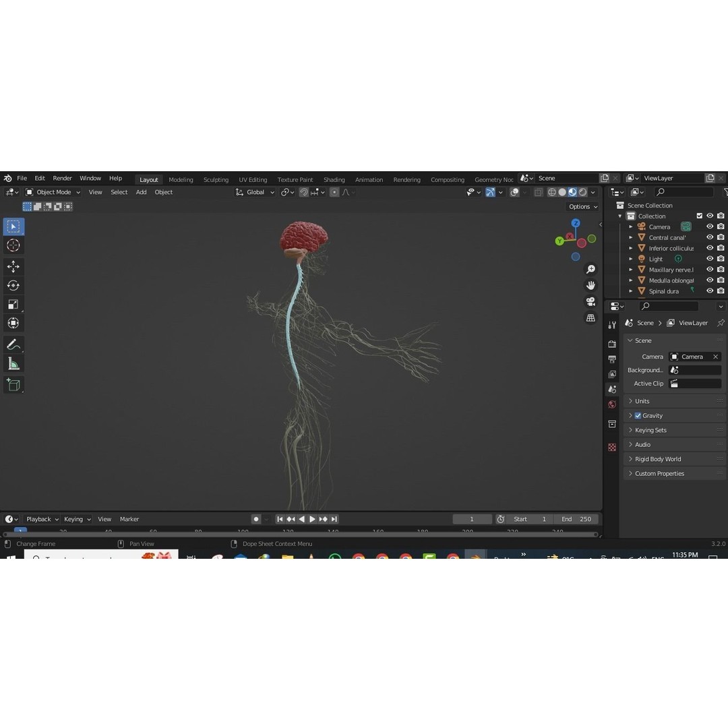The height and width of the screenshot is (728, 728).
Task: Click the End frame field in timeline
Action: pos(578,519)
